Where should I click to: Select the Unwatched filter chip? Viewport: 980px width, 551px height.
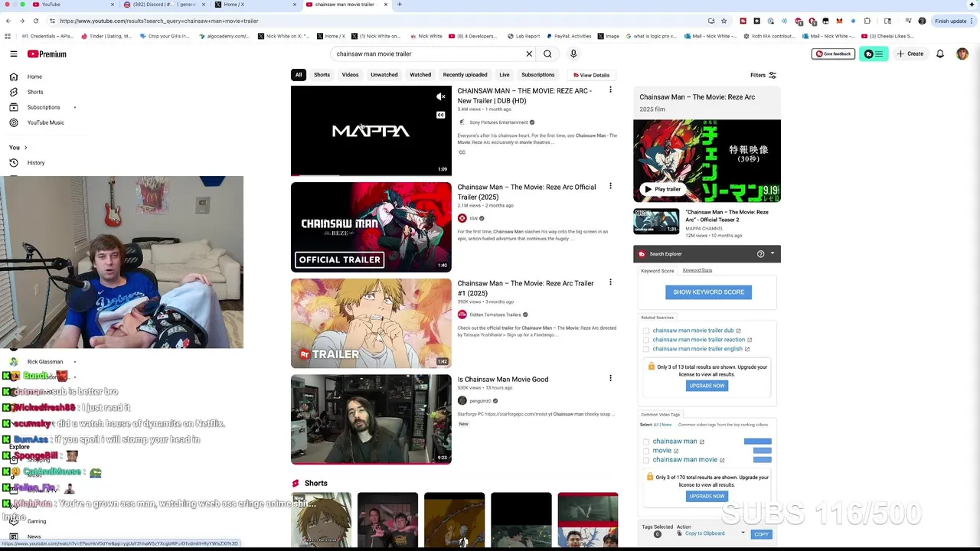[x=384, y=75]
